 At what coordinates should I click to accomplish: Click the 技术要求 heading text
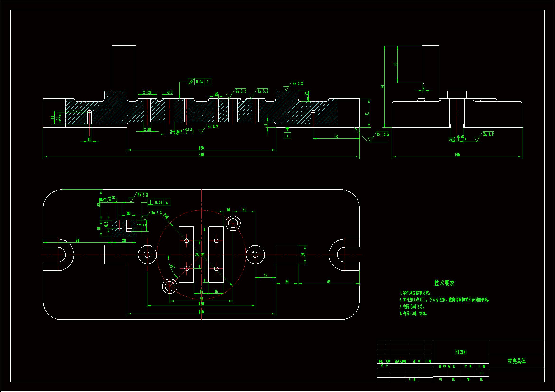[444, 283]
